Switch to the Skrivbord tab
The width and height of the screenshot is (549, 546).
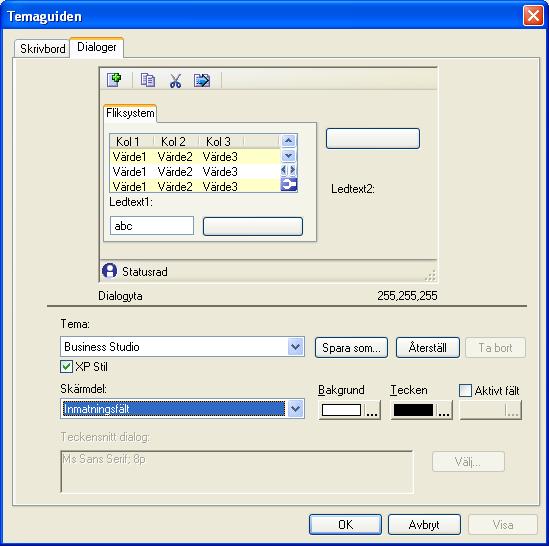click(43, 49)
